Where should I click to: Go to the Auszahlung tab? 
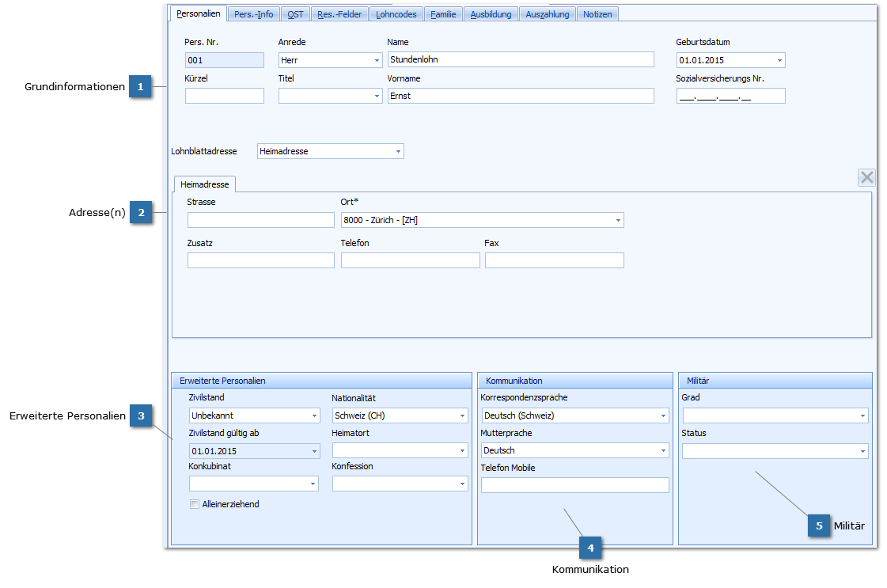point(548,14)
